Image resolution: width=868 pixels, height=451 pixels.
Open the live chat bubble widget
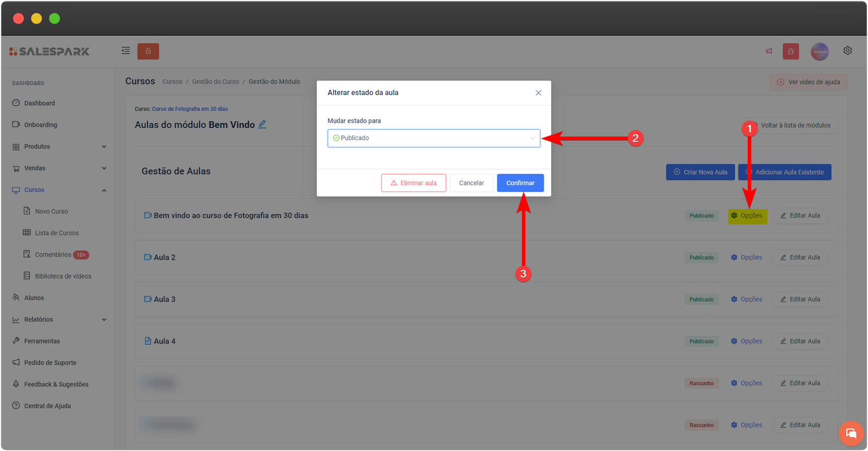[x=851, y=433]
